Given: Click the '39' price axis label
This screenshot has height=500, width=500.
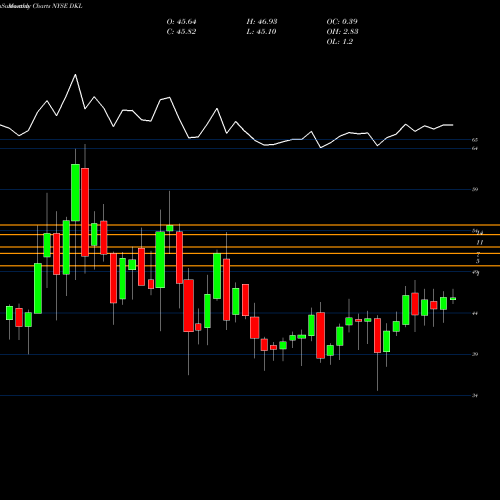Looking at the screenshot, I should [x=475, y=354].
